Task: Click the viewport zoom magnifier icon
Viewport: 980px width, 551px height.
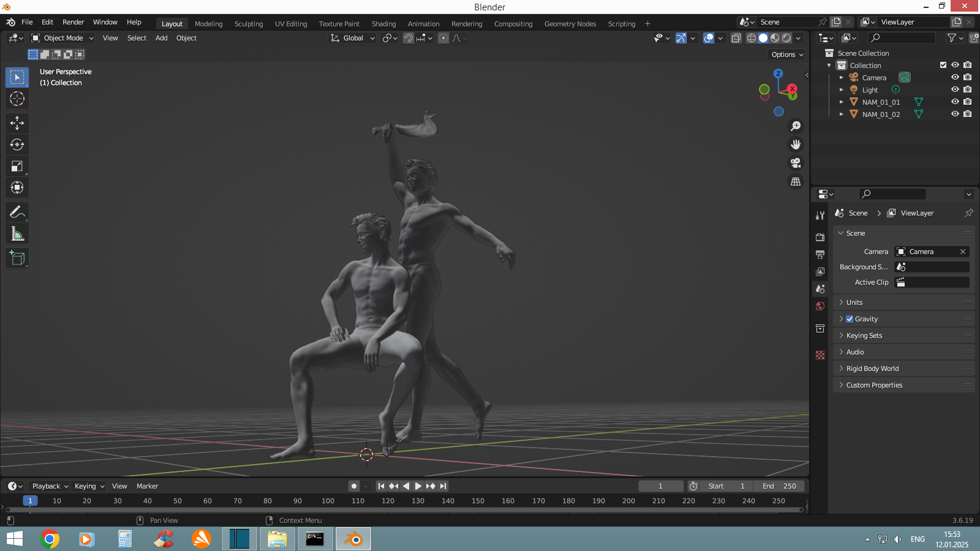Action: click(796, 126)
